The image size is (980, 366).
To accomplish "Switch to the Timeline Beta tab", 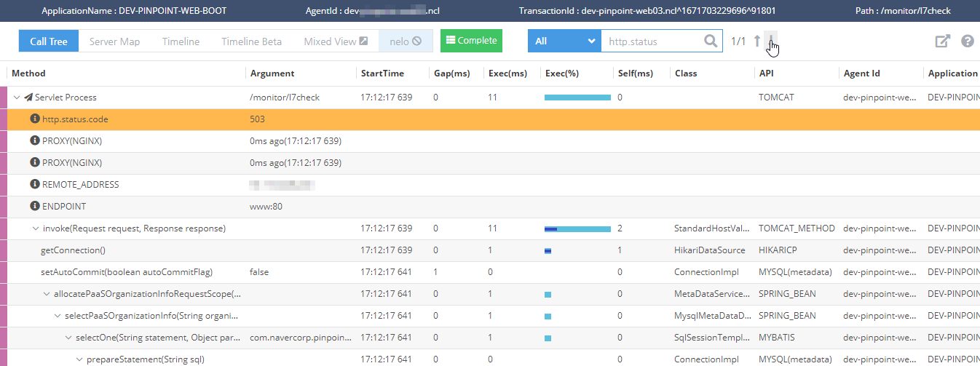I will [x=251, y=41].
